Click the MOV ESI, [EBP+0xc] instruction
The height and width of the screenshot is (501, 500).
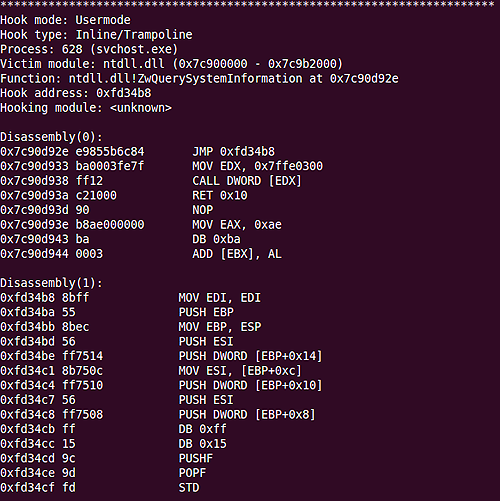click(x=240, y=371)
